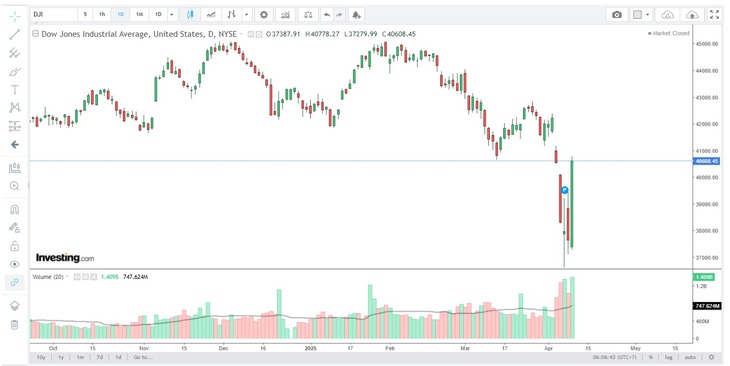The width and height of the screenshot is (730, 366).
Task: Open the interval dropdown arrow
Action: 172,14
